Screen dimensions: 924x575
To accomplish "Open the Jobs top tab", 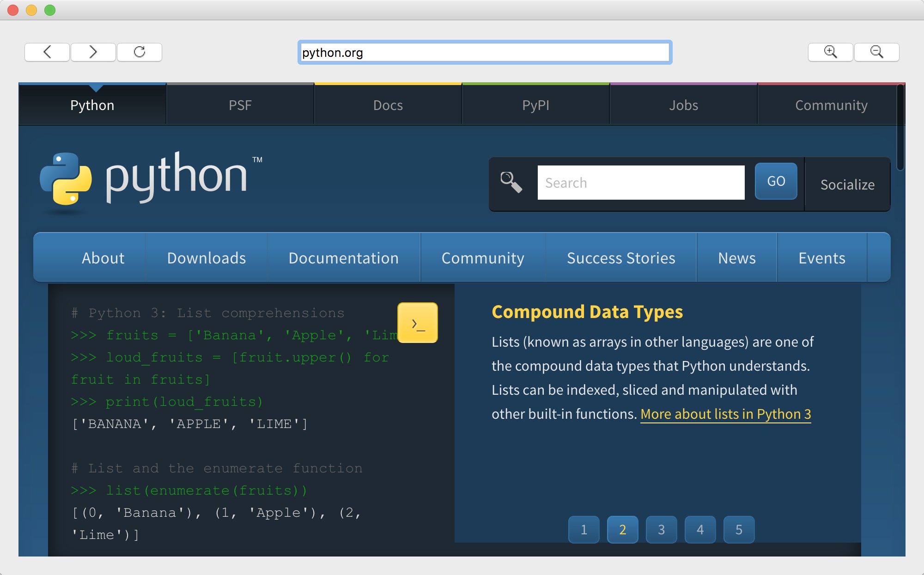I will 683,105.
